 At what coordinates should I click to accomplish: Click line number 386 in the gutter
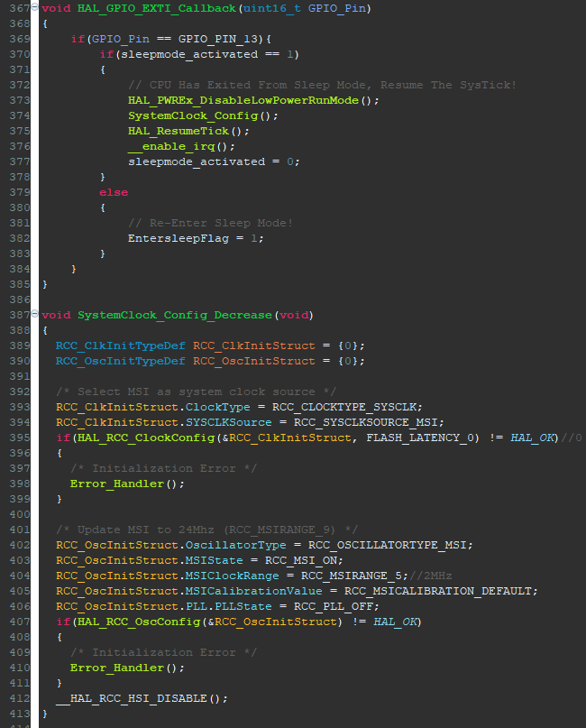[20, 299]
